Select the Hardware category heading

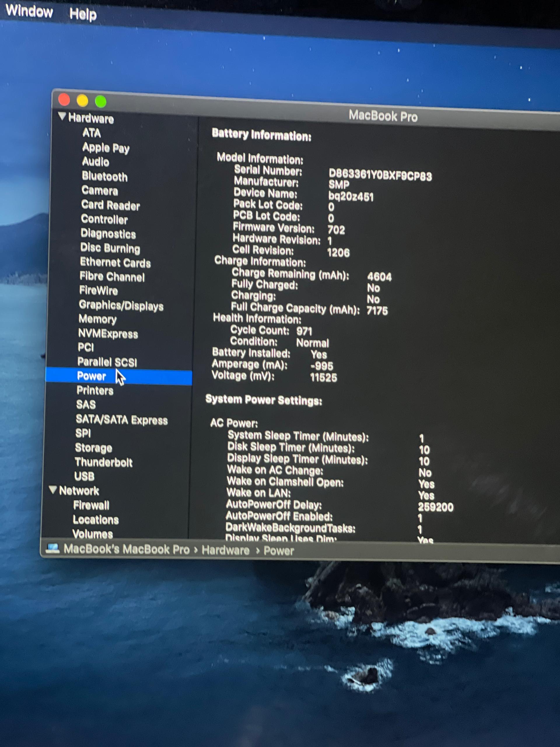click(x=91, y=118)
